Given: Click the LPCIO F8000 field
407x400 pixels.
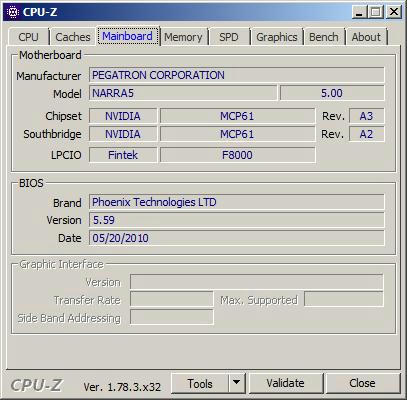Looking at the screenshot, I should tap(237, 155).
